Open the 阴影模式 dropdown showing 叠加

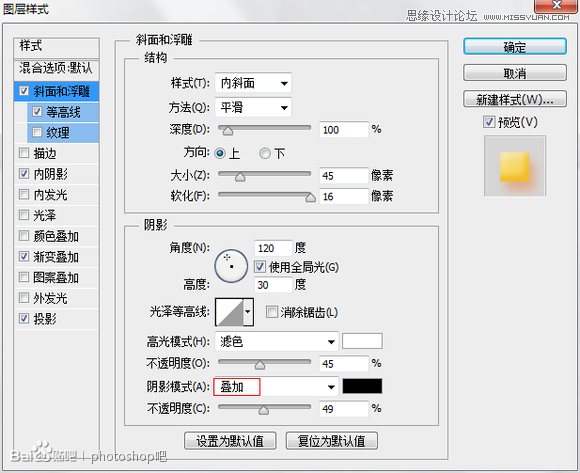click(276, 387)
